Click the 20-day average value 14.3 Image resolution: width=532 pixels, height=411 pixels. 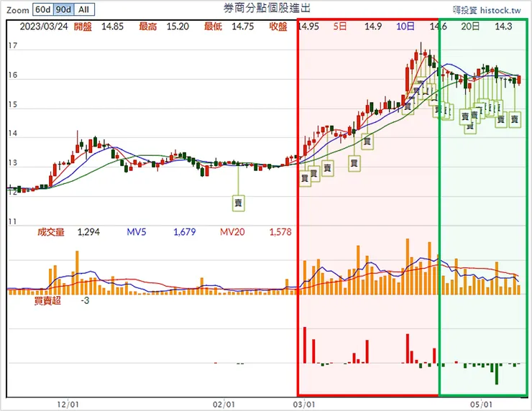pos(503,27)
